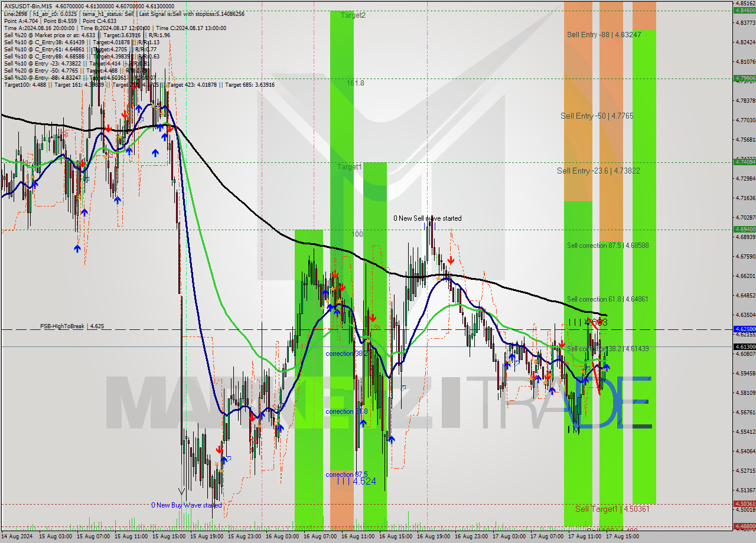756x543 pixels.
Task: Click the 'Sell Entry -50 | 4.7765' label
Action: point(597,116)
